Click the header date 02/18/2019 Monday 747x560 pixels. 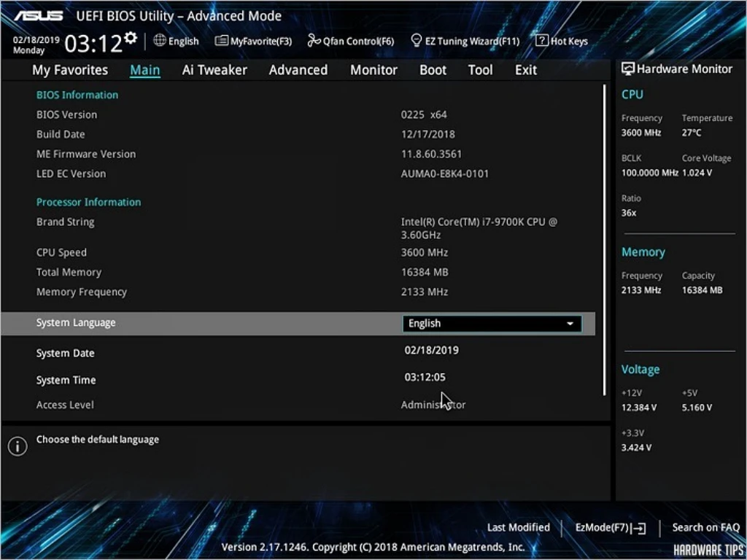pyautogui.click(x=36, y=45)
